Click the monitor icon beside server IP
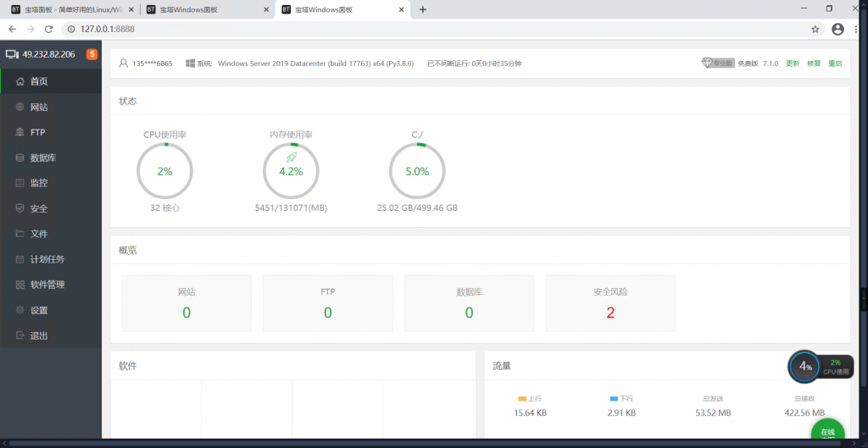868x448 pixels. [x=12, y=54]
